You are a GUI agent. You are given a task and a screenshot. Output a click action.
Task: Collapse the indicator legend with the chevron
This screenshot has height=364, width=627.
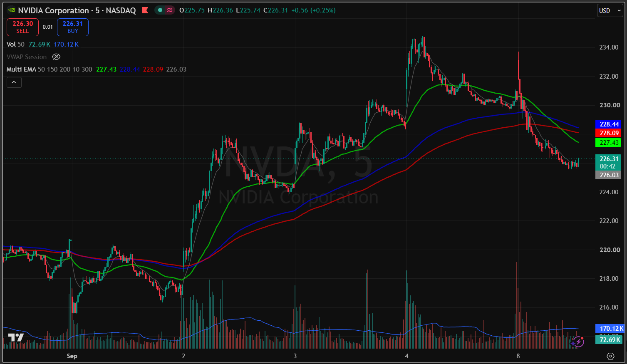click(x=14, y=82)
